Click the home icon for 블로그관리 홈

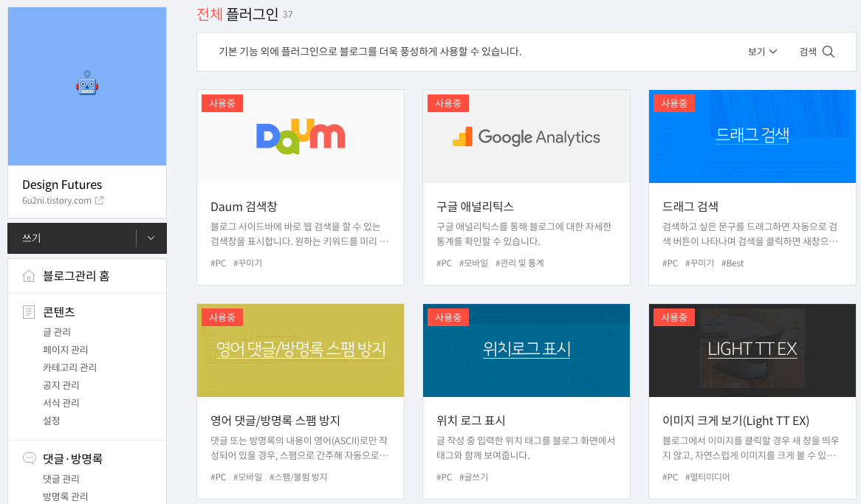tap(29, 275)
